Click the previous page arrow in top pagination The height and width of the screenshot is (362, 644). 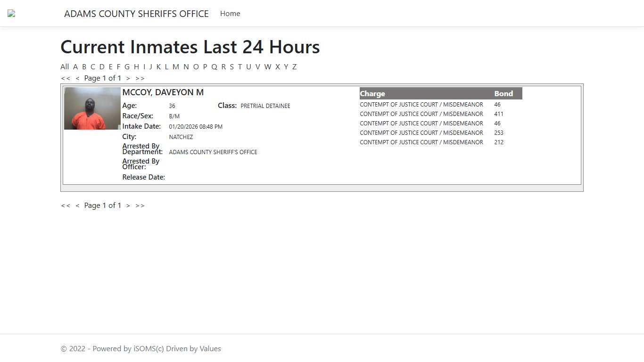(77, 78)
